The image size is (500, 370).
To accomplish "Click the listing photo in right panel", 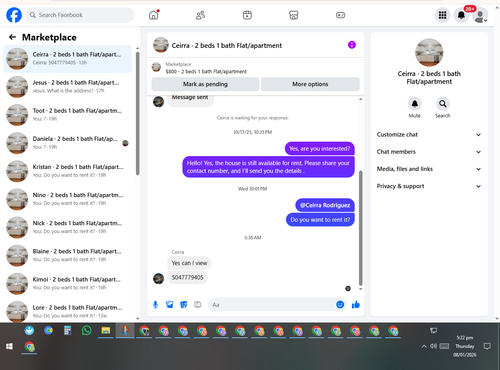I will point(429,53).
